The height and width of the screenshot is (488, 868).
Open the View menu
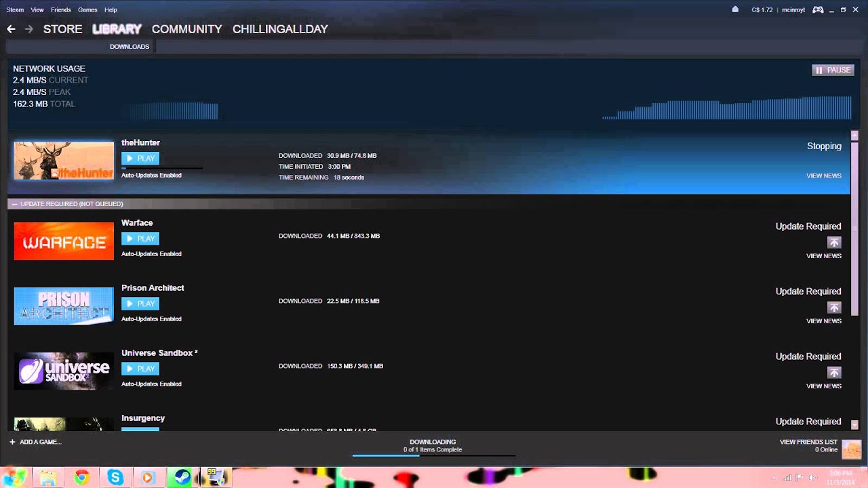37,10
